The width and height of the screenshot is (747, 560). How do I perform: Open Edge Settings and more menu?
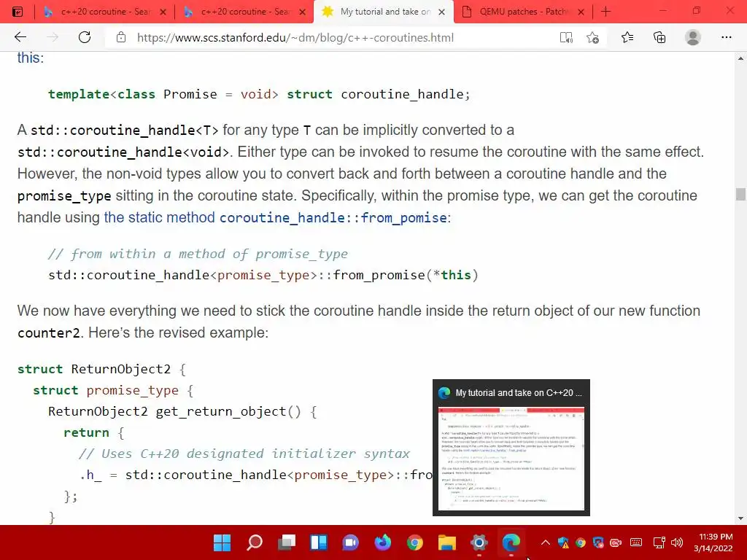point(726,37)
